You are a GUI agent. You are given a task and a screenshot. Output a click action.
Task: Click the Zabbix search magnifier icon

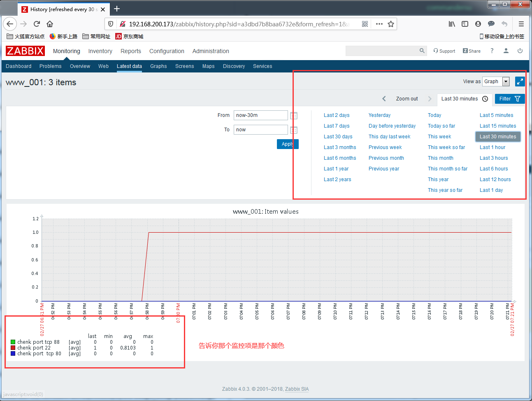(422, 51)
